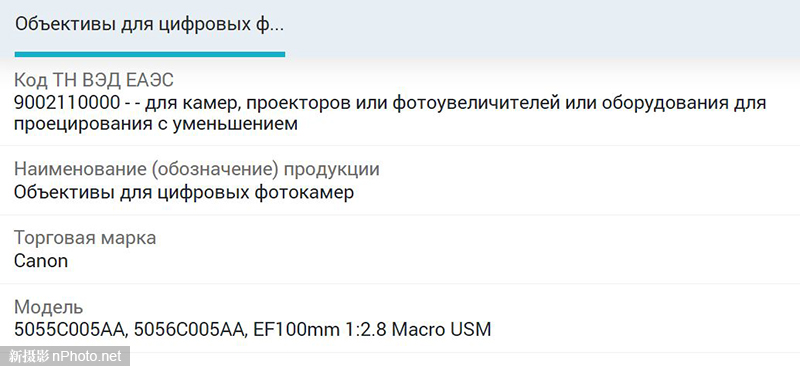Click the empty header area beside the tab

pyautogui.click(x=541, y=28)
